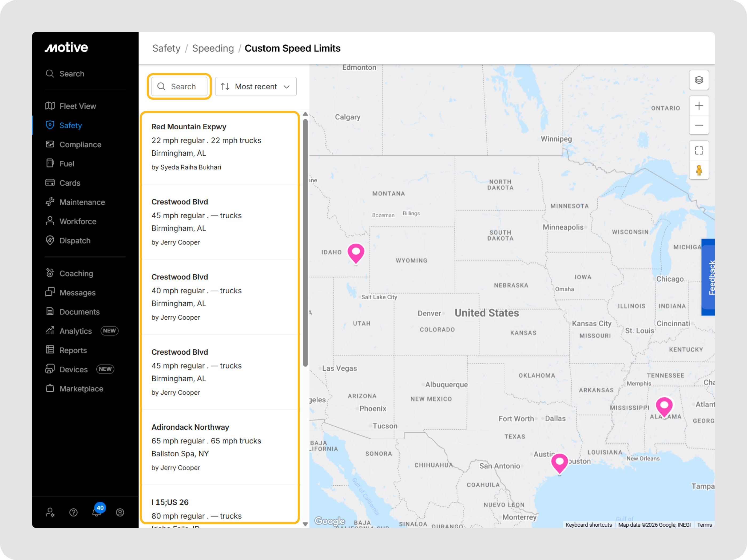Image resolution: width=747 pixels, height=560 pixels.
Task: Open the user profile icon
Action: pos(120,513)
